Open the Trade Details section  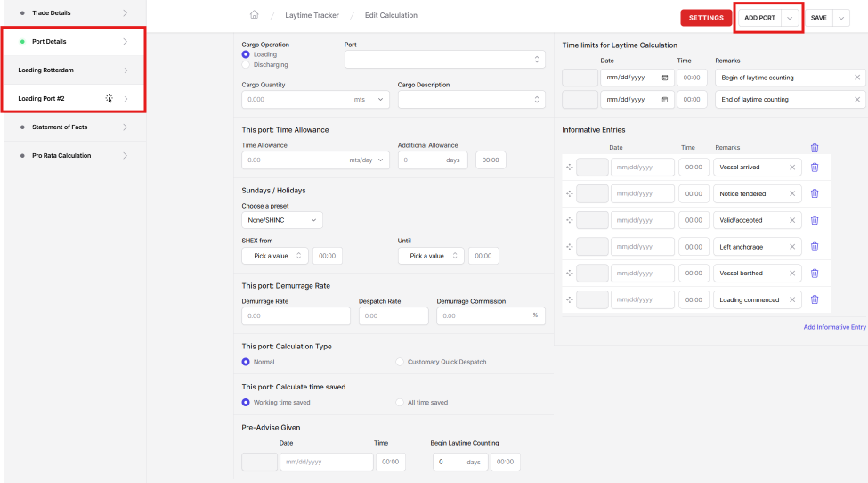(73, 13)
